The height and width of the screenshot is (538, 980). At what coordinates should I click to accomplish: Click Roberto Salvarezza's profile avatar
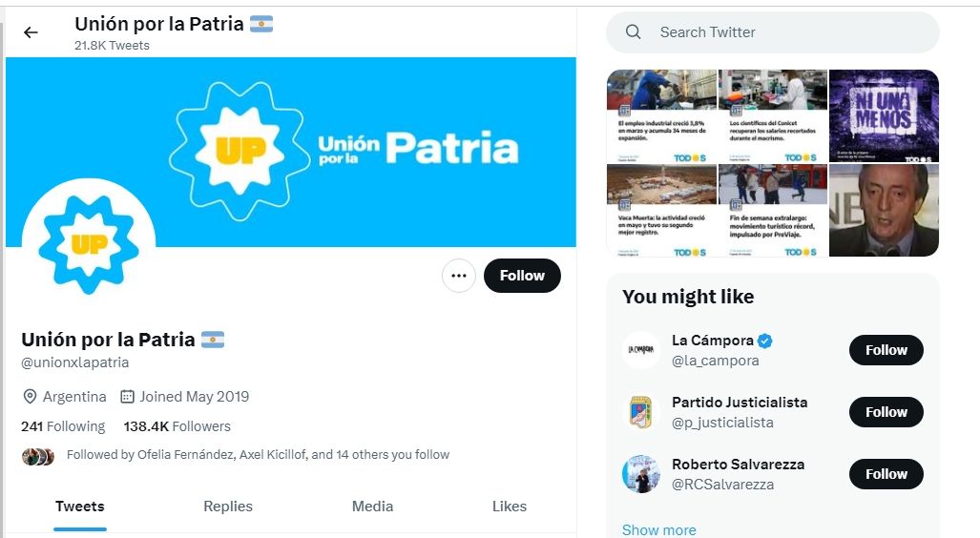(x=640, y=474)
